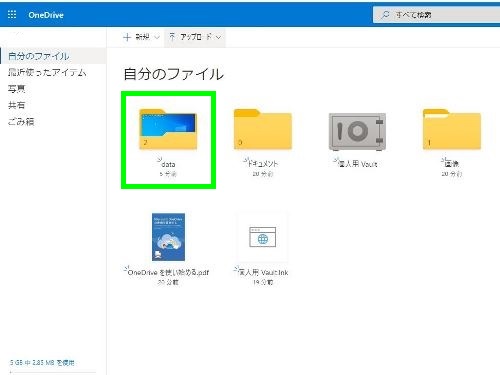Image resolution: width=500 pixels, height=375 pixels.
Task: Open 共有 in sidebar
Action: (x=16, y=105)
